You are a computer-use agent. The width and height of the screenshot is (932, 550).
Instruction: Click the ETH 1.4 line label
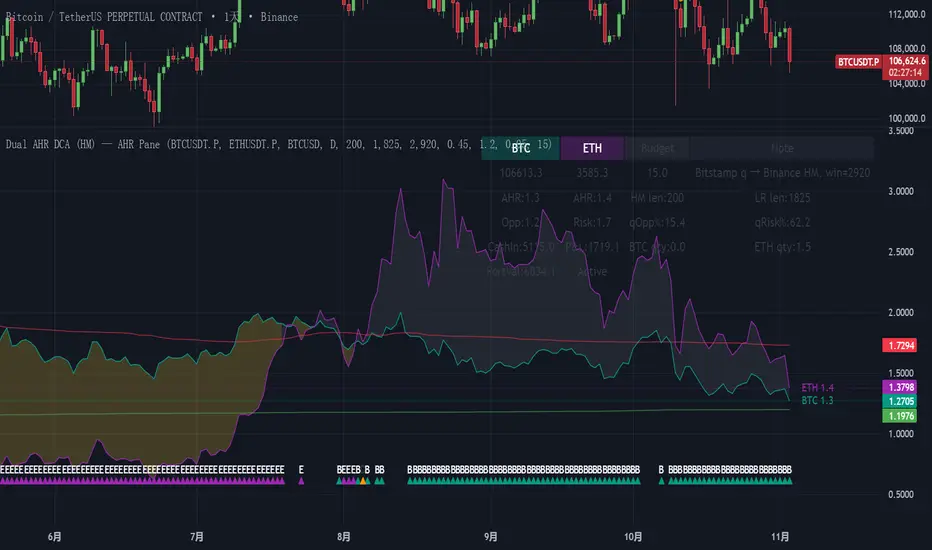[816, 386]
